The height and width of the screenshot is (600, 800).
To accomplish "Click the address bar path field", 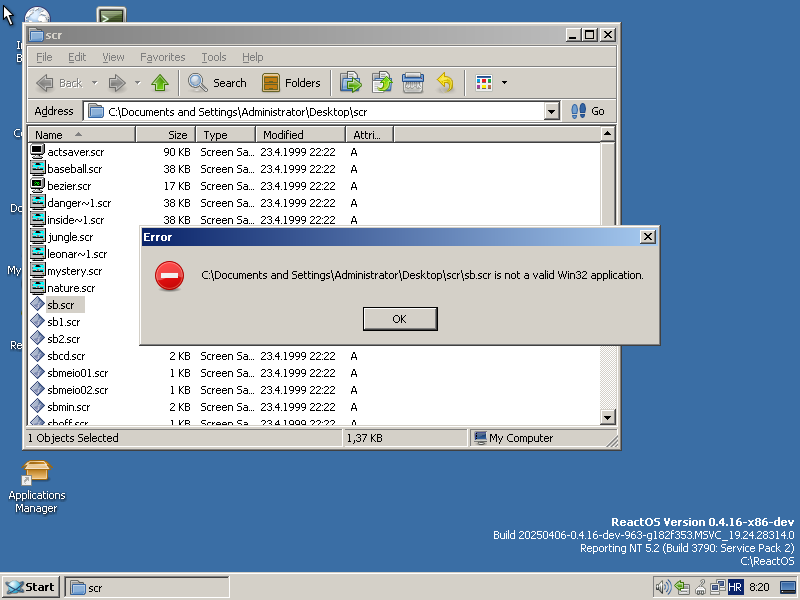I will click(314, 112).
